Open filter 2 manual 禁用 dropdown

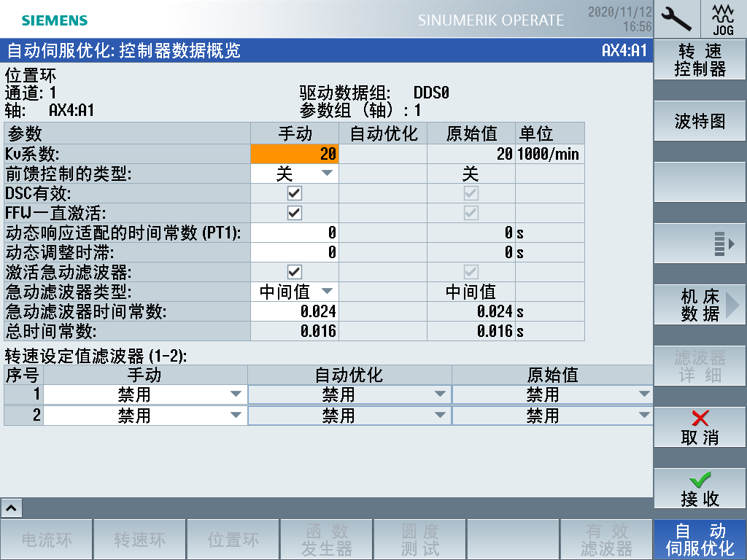pos(145,416)
